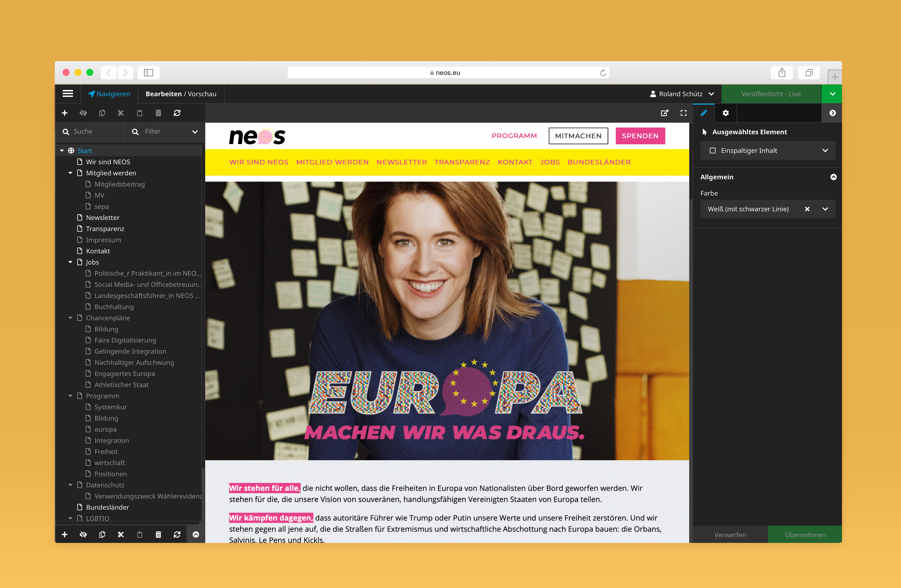Toggle the Safari sidebar button
The height and width of the screenshot is (588, 901).
point(148,73)
